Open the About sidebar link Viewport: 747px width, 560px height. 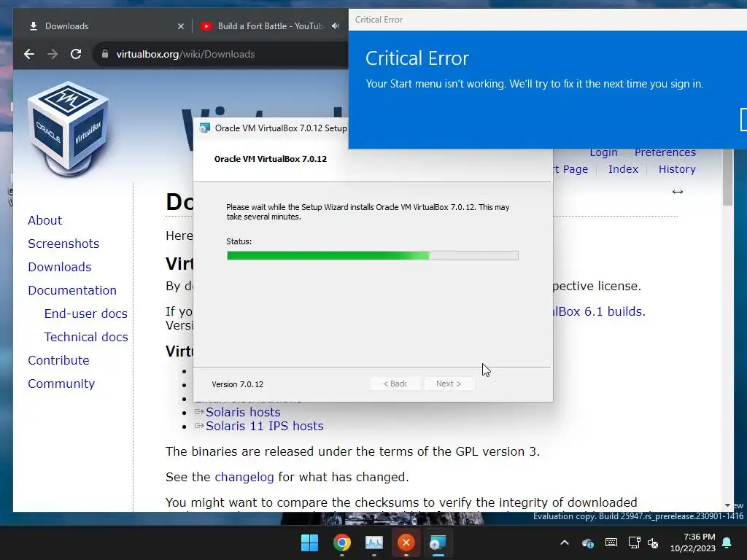44,220
